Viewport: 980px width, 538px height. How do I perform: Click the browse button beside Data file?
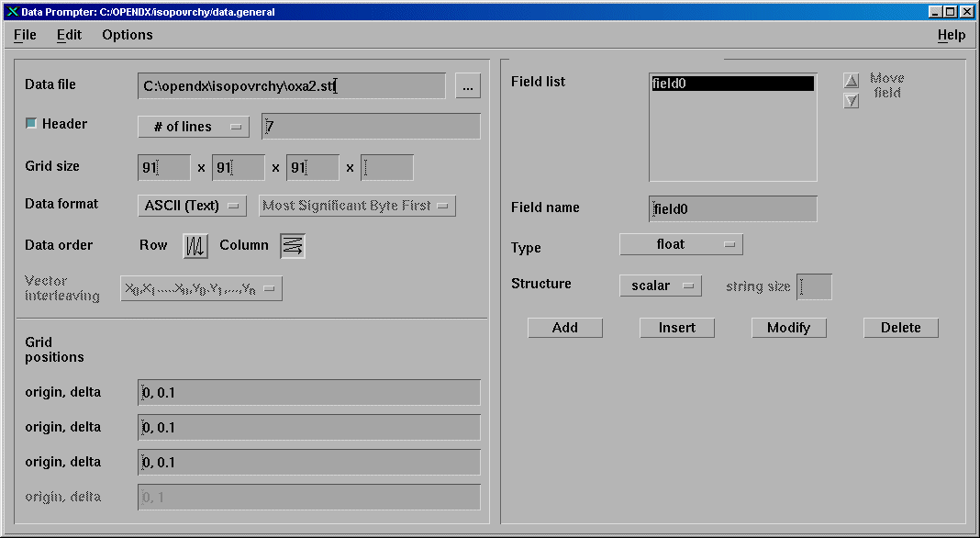tap(467, 86)
